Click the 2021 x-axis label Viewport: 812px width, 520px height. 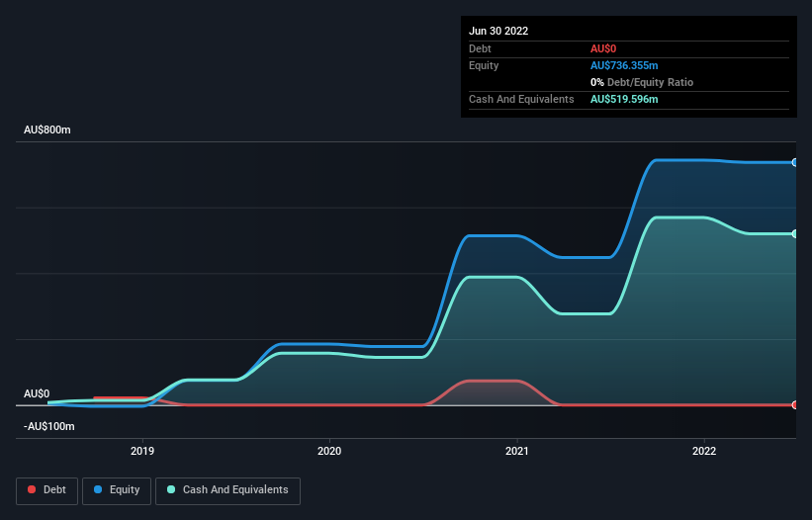(517, 451)
